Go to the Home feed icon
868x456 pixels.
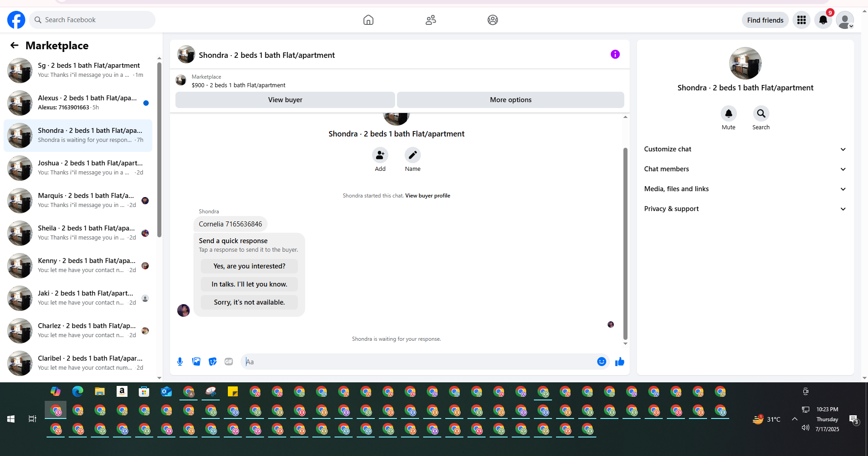(x=368, y=20)
